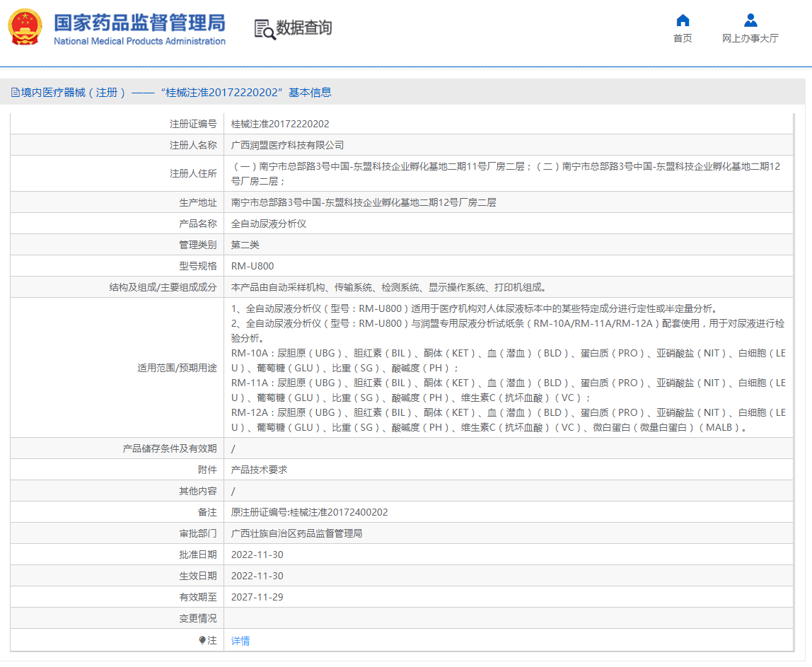Click the 数据查询 search document icon
The width and height of the screenshot is (812, 667).
(x=265, y=29)
